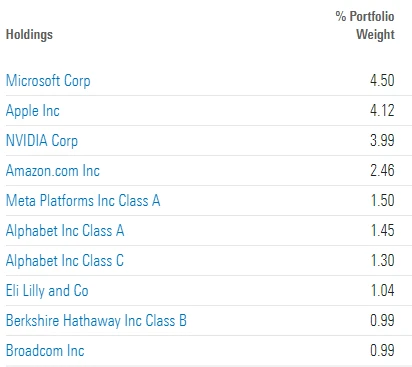Image resolution: width=412 pixels, height=367 pixels.
Task: Open the NVIDIA Corp holding link
Action: 42,141
